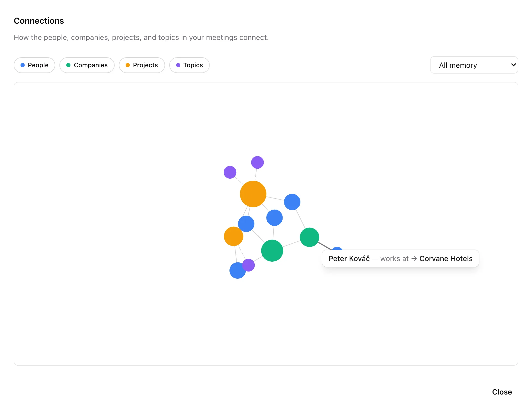Open the All memory dropdown
532x415 pixels.
pyautogui.click(x=474, y=65)
